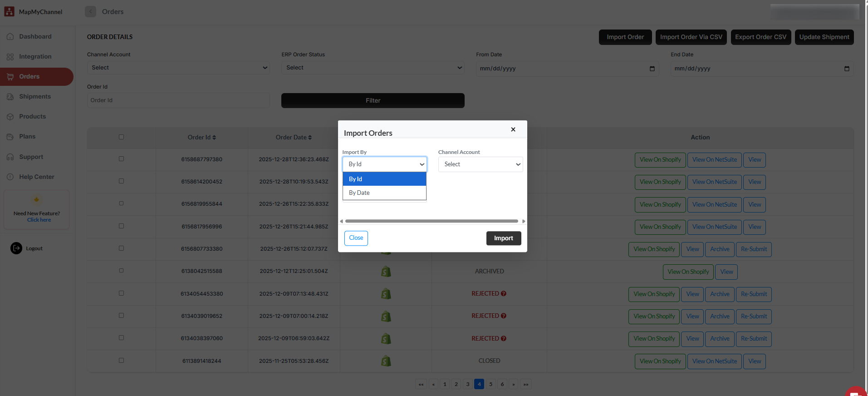The height and width of the screenshot is (396, 868).
Task: Click the Import button in the dialog
Action: click(503, 238)
